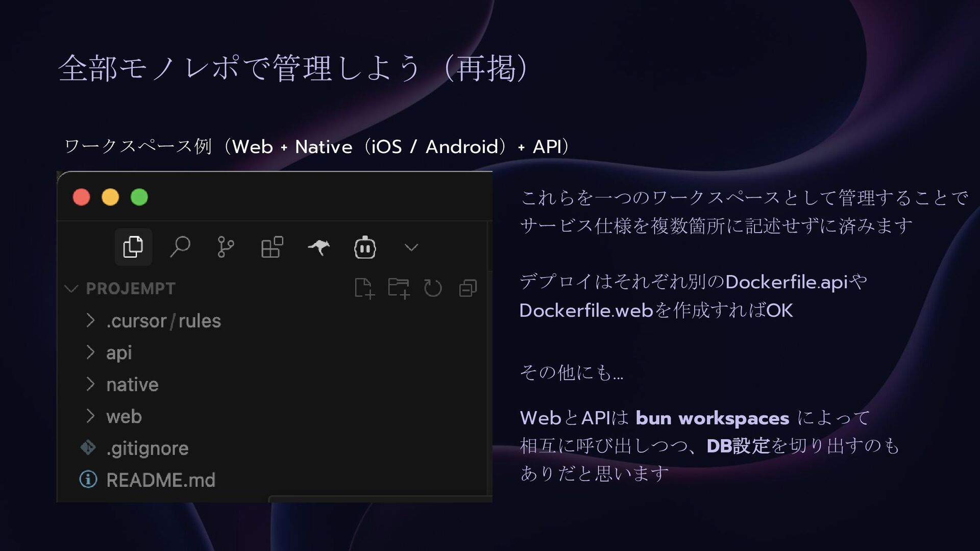Click the New File icon

click(x=364, y=288)
